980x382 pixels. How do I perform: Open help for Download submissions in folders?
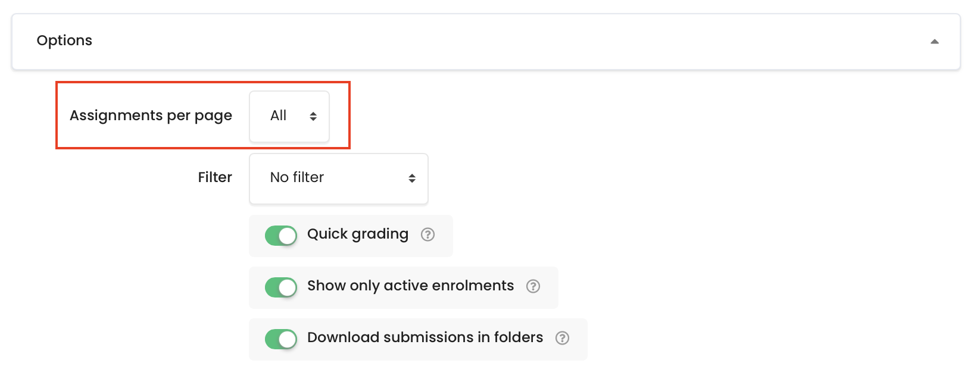pyautogui.click(x=562, y=338)
